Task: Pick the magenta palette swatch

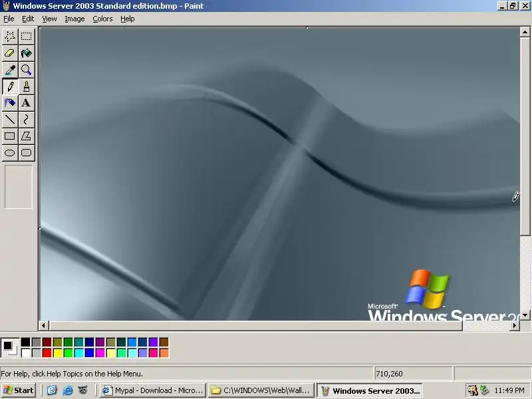Action: [100, 353]
